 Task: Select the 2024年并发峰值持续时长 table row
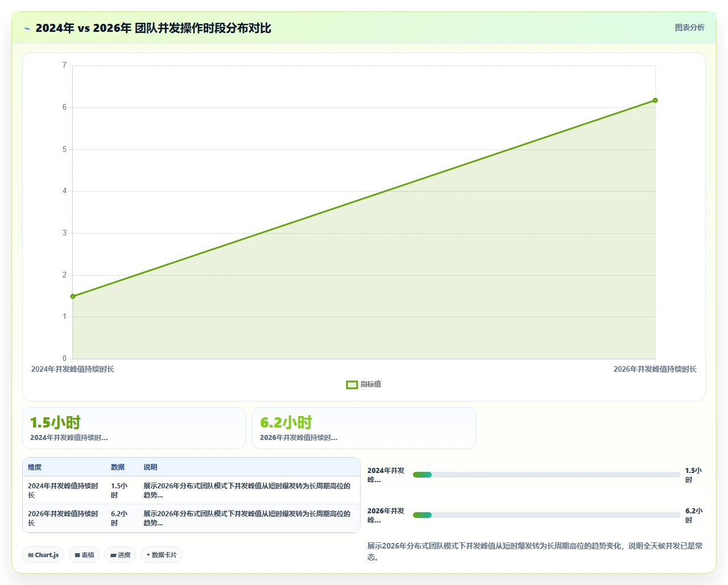click(191, 491)
